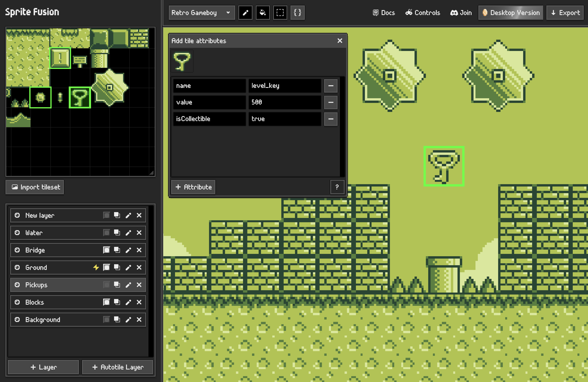Edit the 'name' key field
This screenshot has height=382, width=588.
click(209, 86)
